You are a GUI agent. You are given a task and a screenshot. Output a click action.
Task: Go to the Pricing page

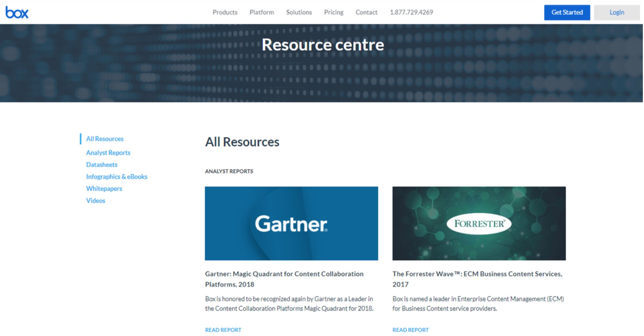pos(333,12)
